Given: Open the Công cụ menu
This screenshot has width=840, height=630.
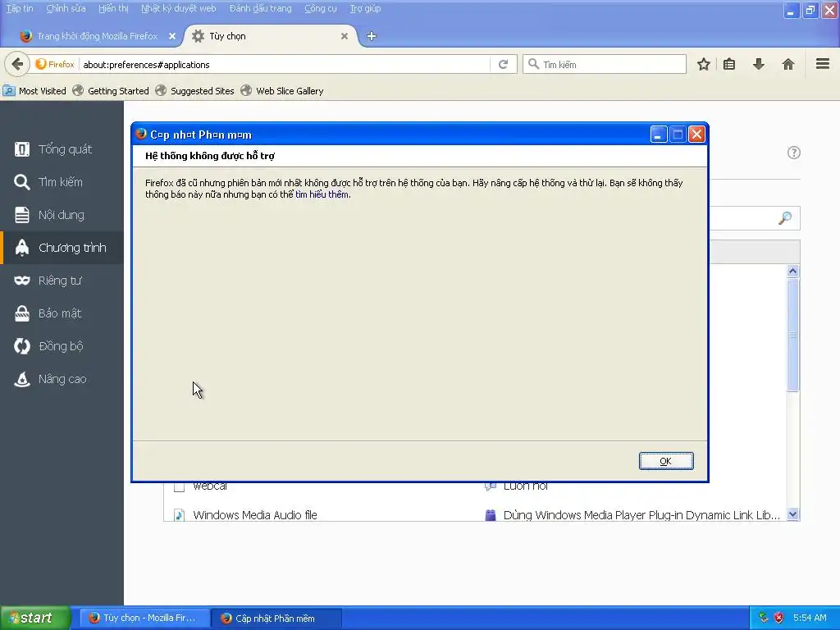Looking at the screenshot, I should click(x=321, y=8).
